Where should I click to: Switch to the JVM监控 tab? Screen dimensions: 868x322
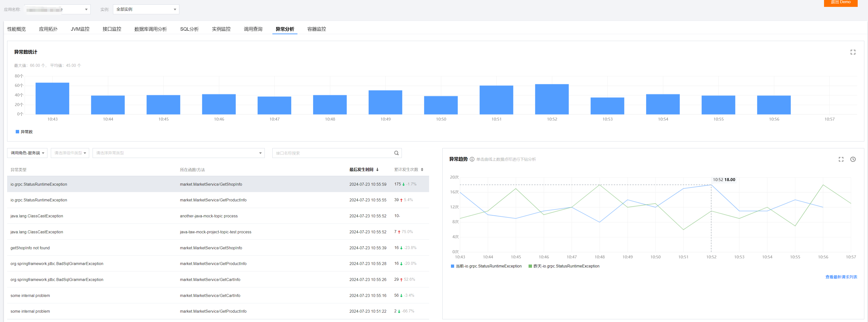[80, 29]
